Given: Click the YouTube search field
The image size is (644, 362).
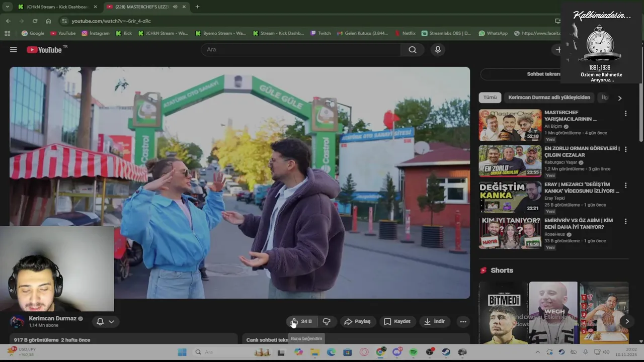Looking at the screenshot, I should [301, 50].
